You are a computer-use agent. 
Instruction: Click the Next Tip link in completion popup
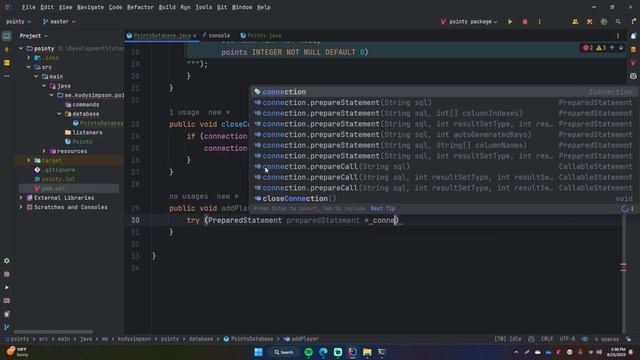click(382, 209)
